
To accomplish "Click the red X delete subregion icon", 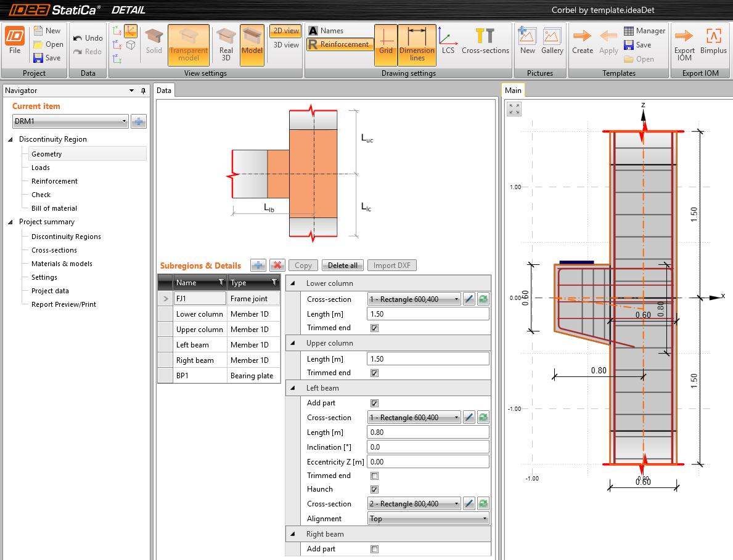I will 277,266.
